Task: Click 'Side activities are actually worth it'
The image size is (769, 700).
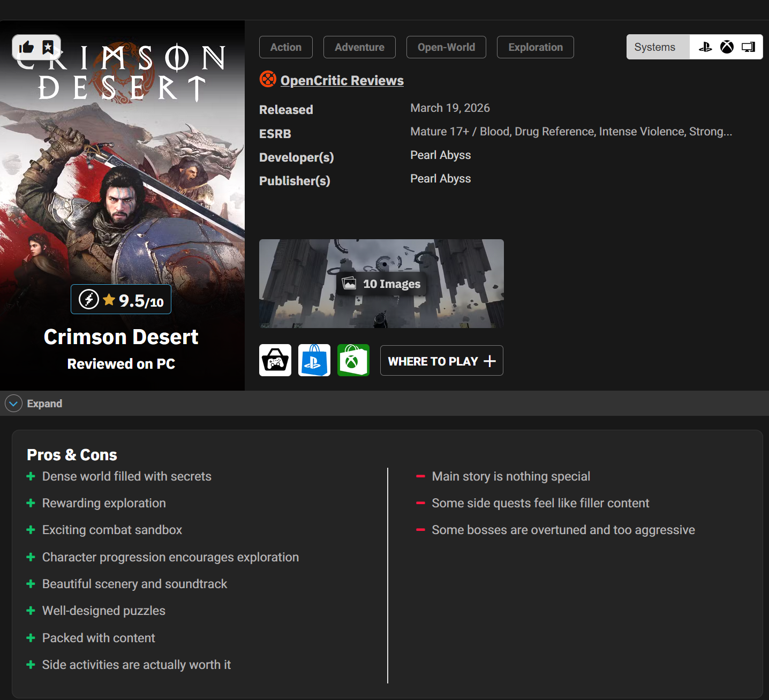Action: pyautogui.click(x=137, y=665)
